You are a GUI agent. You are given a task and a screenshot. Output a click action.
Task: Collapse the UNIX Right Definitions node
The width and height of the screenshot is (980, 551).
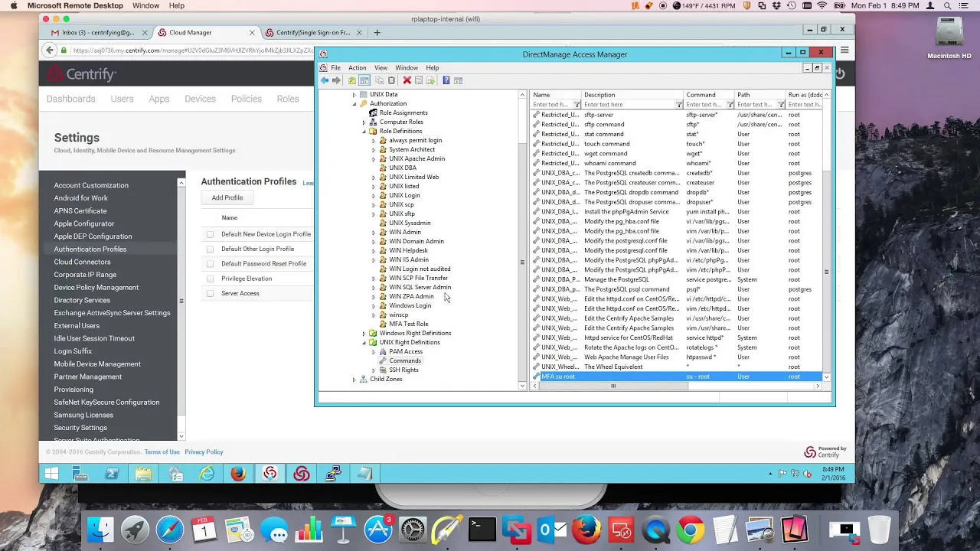pos(364,343)
